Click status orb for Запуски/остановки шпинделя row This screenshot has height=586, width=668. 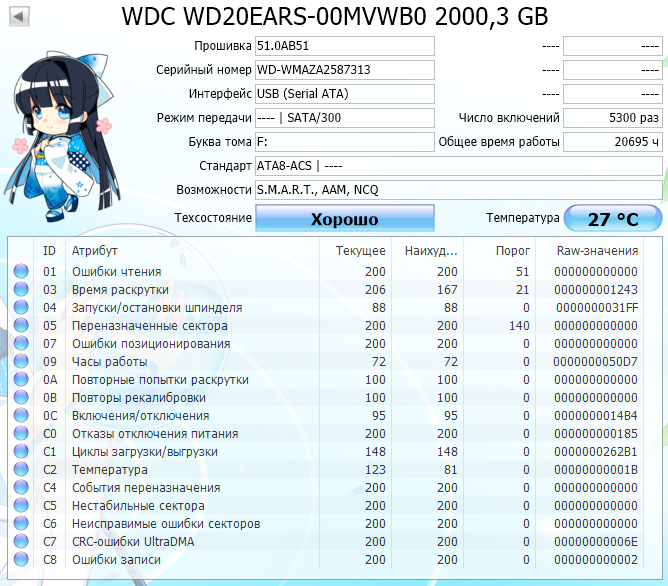21,307
